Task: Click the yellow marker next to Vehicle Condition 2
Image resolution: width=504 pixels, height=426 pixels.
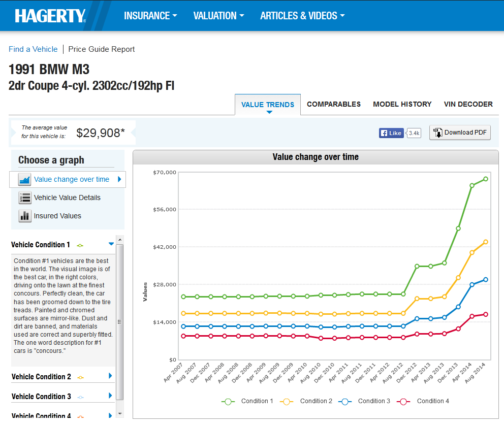Action: pyautogui.click(x=81, y=377)
